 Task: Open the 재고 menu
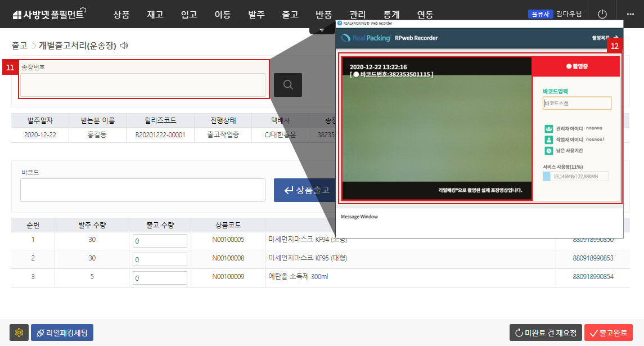(155, 15)
